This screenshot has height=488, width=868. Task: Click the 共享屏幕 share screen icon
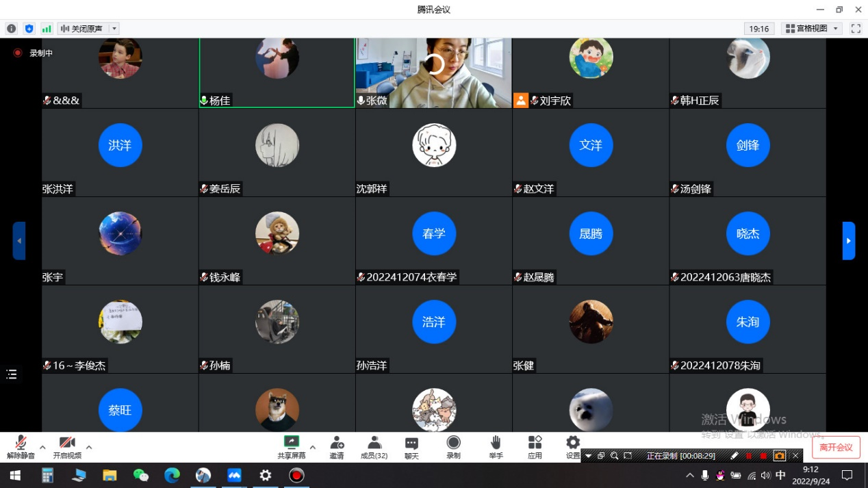pos(292,443)
